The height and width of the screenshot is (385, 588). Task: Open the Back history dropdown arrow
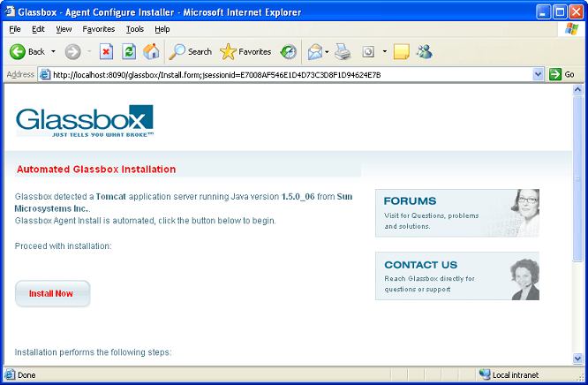(x=53, y=51)
